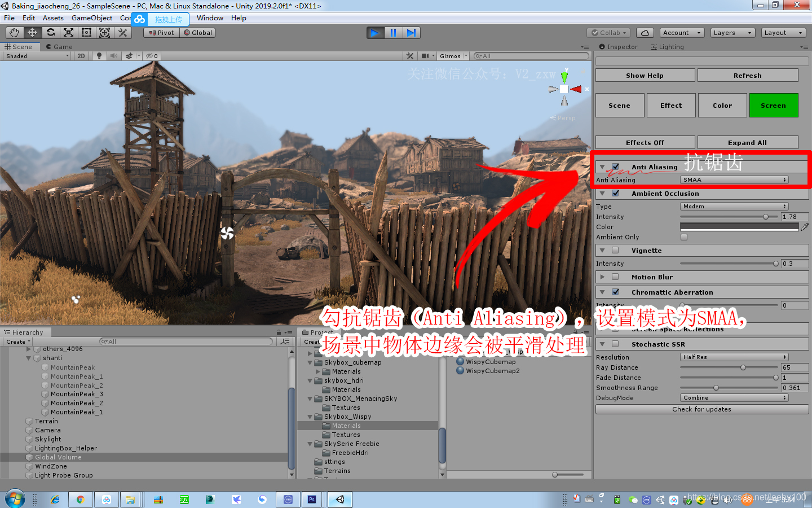This screenshot has width=812, height=508.
Task: Open Photoshop from the Windows taskbar
Action: (x=312, y=500)
